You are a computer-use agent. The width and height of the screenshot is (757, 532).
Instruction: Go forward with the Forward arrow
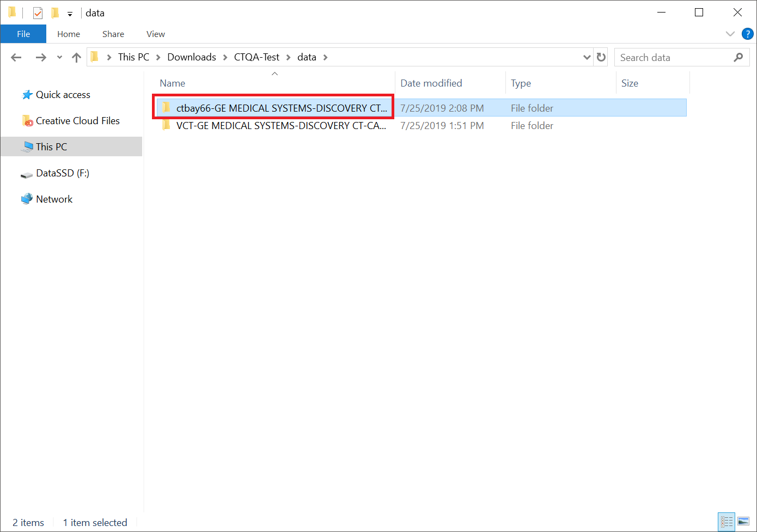coord(41,57)
